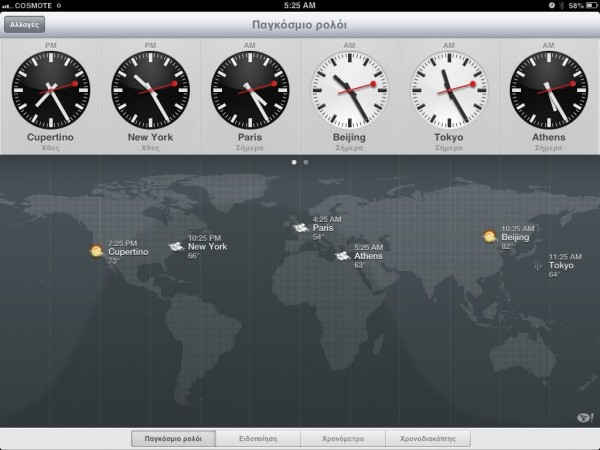Click the 73° Cupertino temperature
This screenshot has width=600, height=450.
coord(114,261)
